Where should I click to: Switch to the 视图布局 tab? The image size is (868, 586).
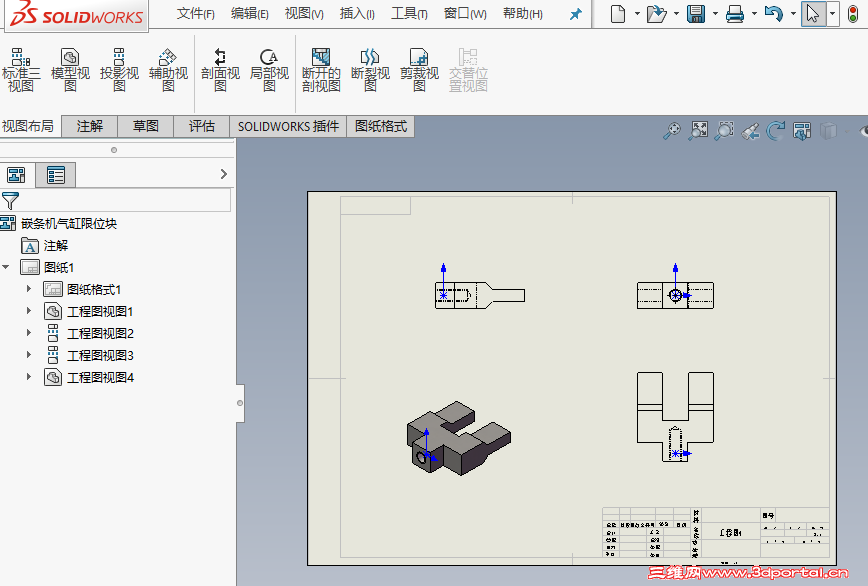coord(28,127)
